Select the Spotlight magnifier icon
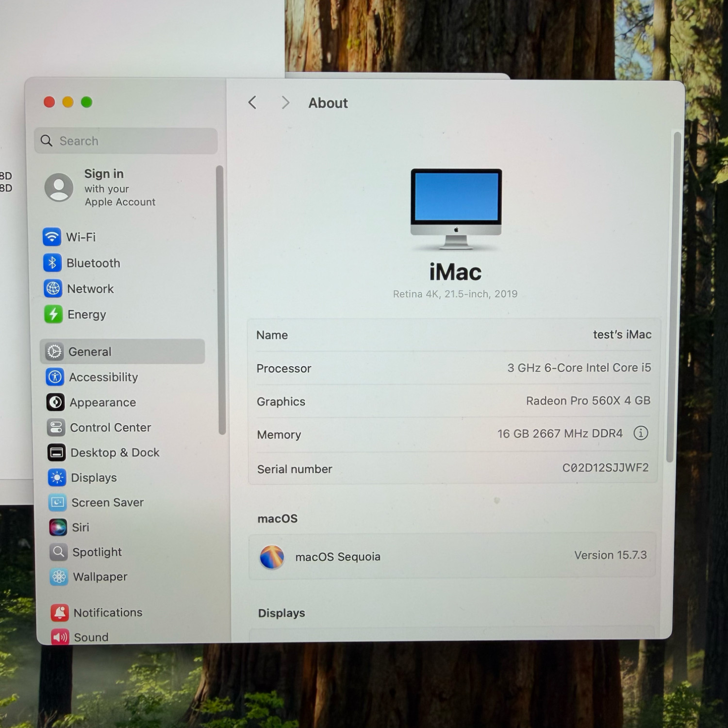The height and width of the screenshot is (728, 728). coord(58,552)
